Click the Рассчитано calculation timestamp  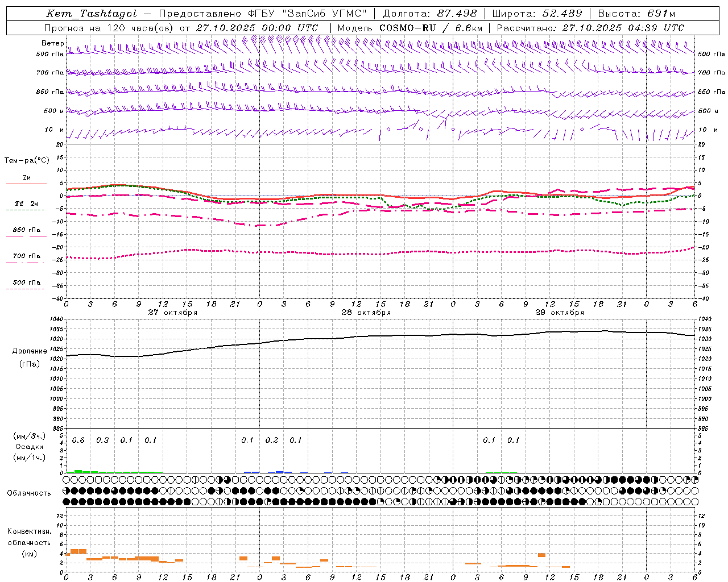590,28
